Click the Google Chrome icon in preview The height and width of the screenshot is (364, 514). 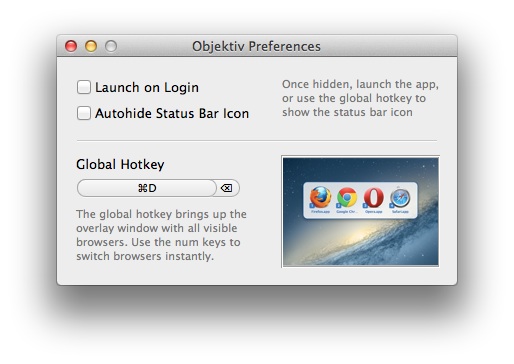pyautogui.click(x=347, y=197)
